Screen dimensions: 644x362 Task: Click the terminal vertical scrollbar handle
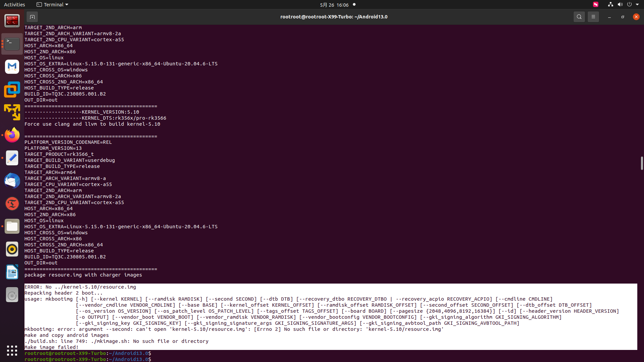pyautogui.click(x=641, y=163)
